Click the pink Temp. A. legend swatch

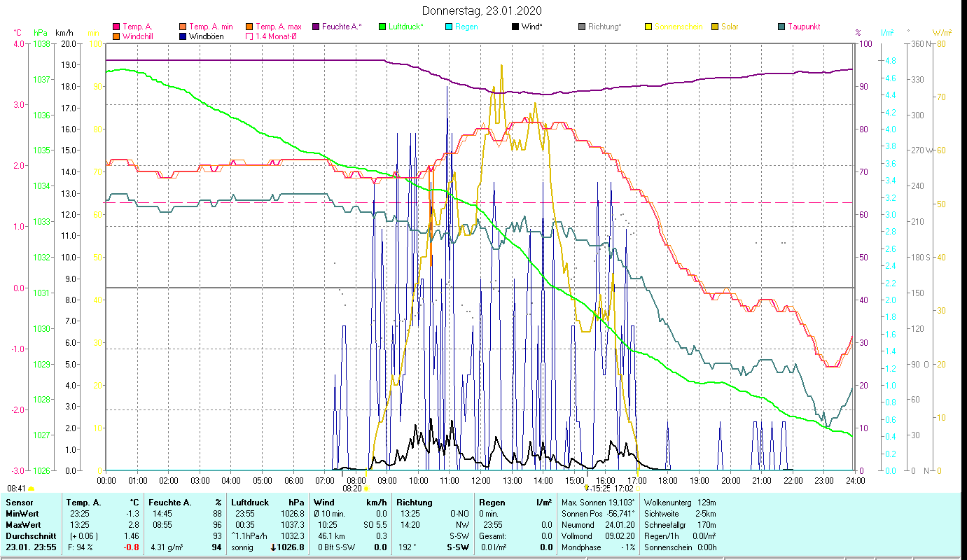(x=116, y=27)
